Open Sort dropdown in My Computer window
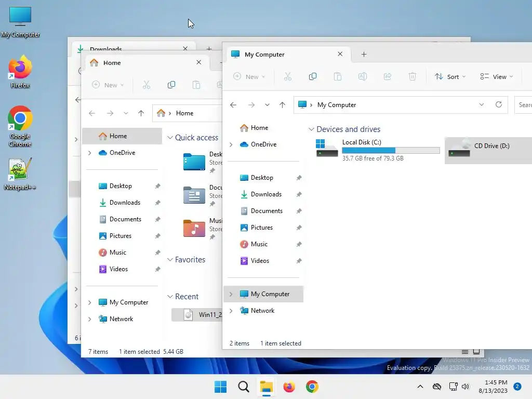Image resolution: width=532 pixels, height=399 pixels. coord(450,77)
